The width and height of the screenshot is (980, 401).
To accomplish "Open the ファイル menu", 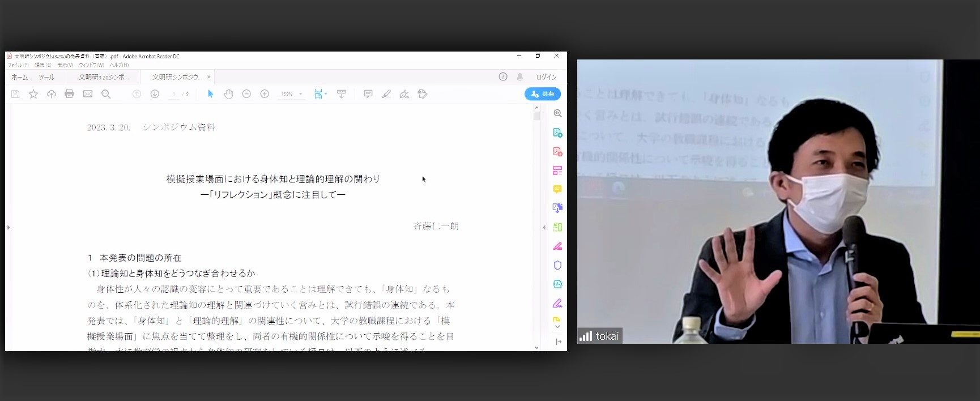I will coord(18,65).
